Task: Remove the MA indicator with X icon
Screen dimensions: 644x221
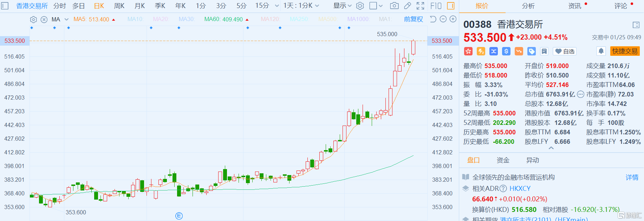Action: (44, 20)
